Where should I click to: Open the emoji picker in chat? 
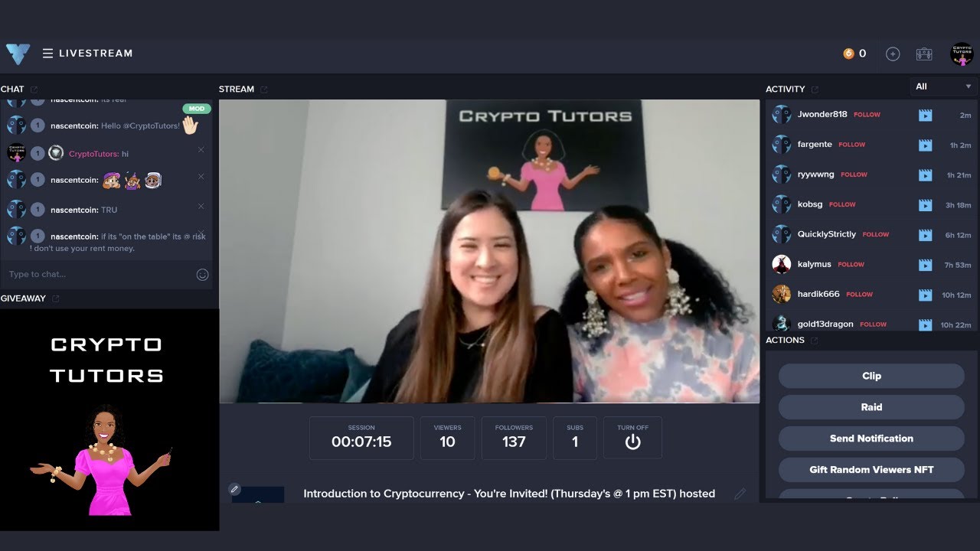pyautogui.click(x=202, y=275)
